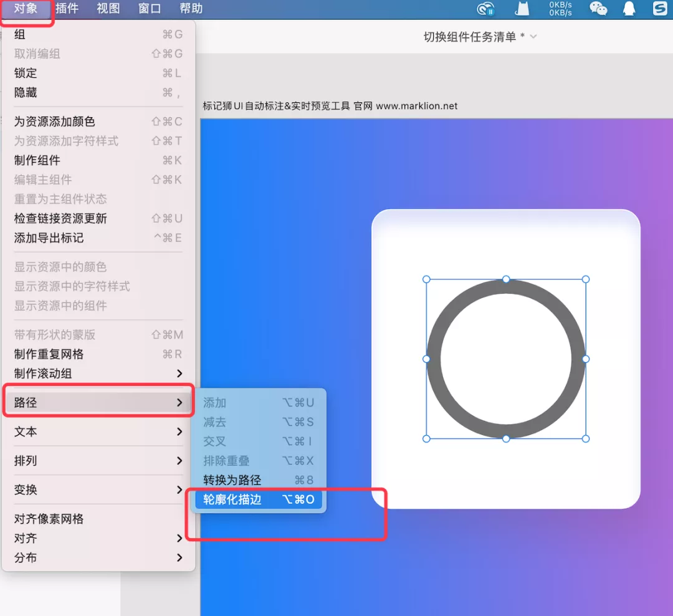This screenshot has width=673, height=616.
Task: Click the "S" app icon in the menu bar
Action: click(662, 9)
